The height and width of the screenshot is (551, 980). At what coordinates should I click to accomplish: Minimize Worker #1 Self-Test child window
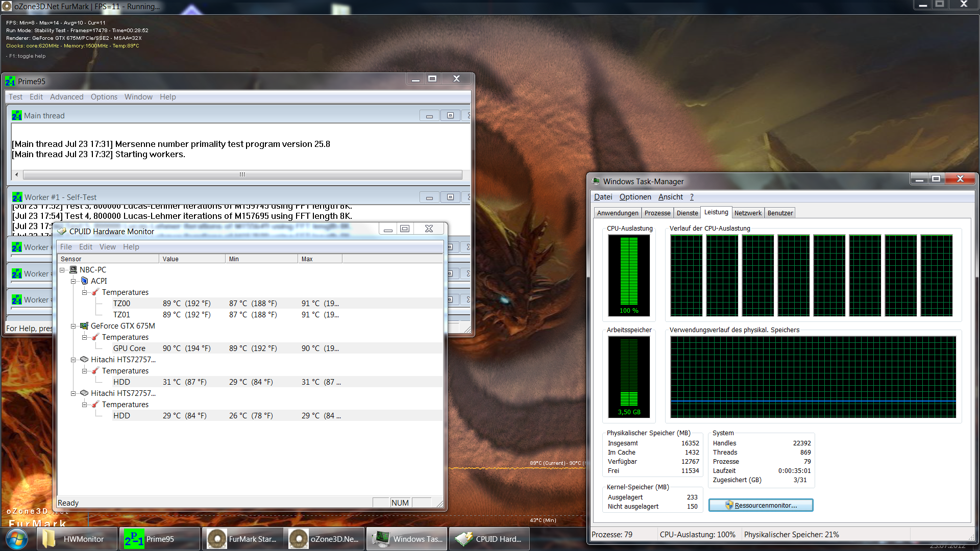[429, 197]
